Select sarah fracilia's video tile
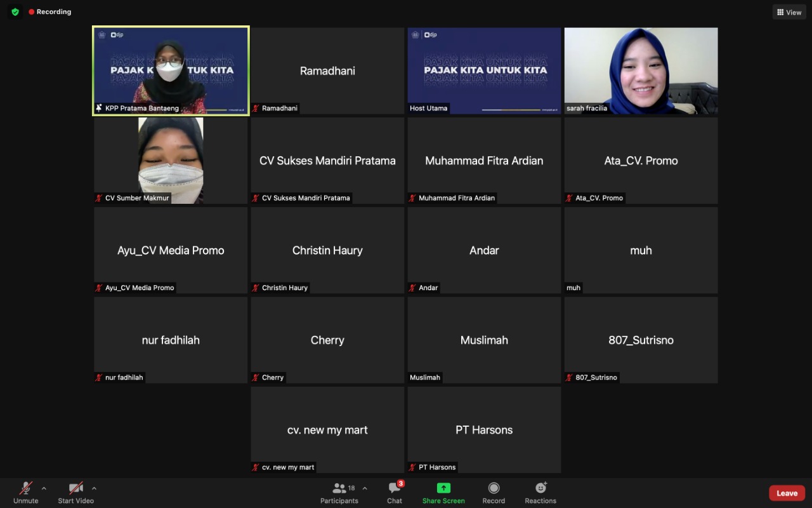Viewport: 812px width, 508px height. (x=641, y=70)
